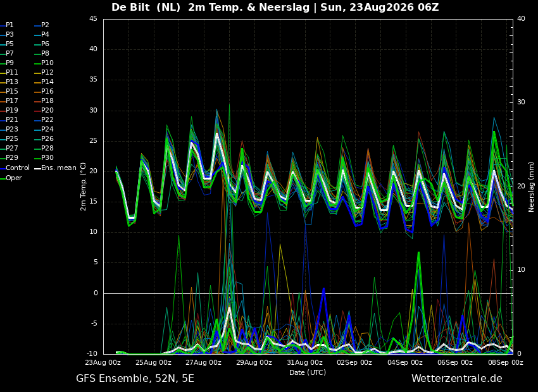
Task: Click the P17 legend label
Action: point(11,101)
